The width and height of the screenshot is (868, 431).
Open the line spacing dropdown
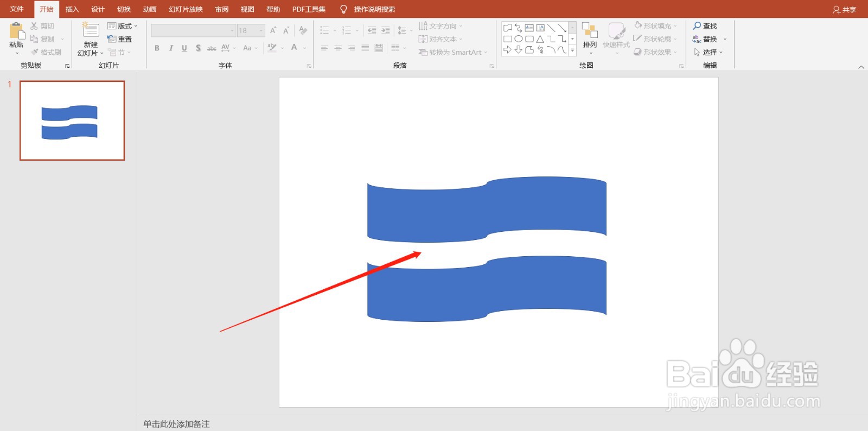tap(405, 30)
